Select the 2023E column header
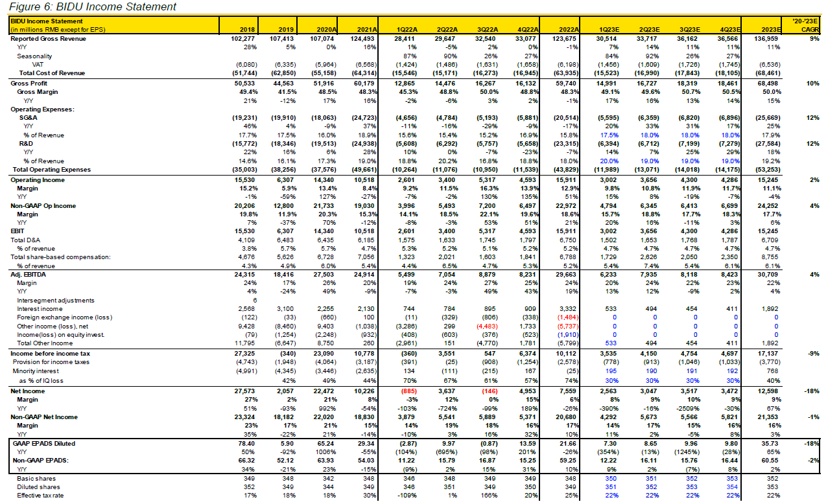Viewport: 839px width, 504px height. click(x=770, y=29)
